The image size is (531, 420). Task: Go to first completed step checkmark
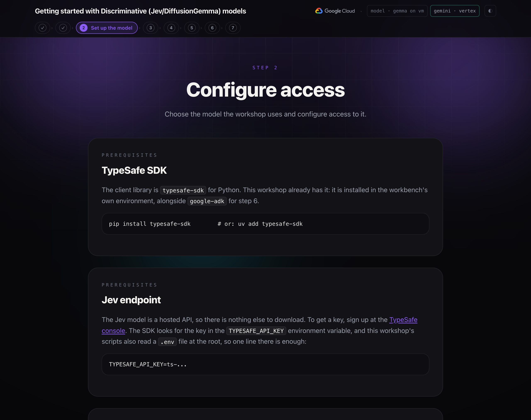tap(43, 28)
